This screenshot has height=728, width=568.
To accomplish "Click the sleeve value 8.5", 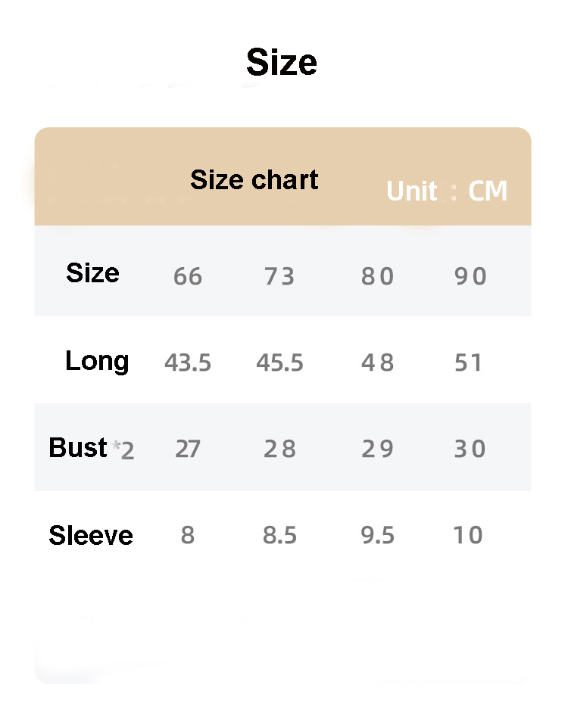I will 279,536.
